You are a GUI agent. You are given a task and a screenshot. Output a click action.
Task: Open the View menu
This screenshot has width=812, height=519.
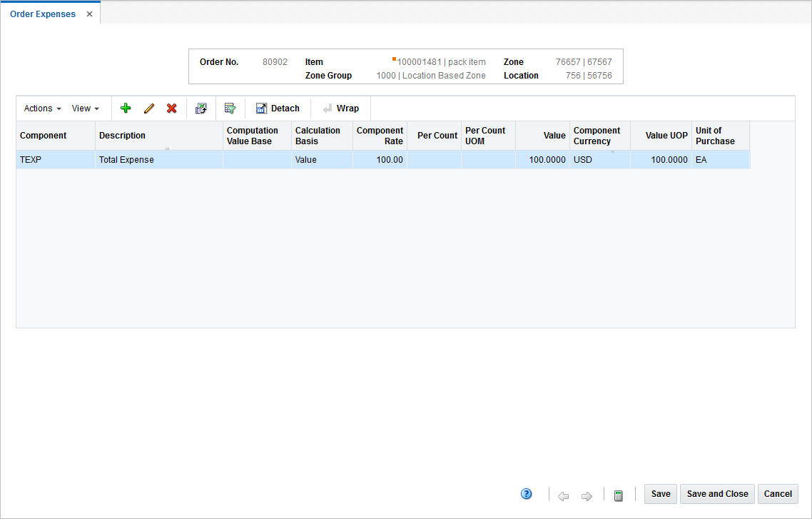coord(84,108)
